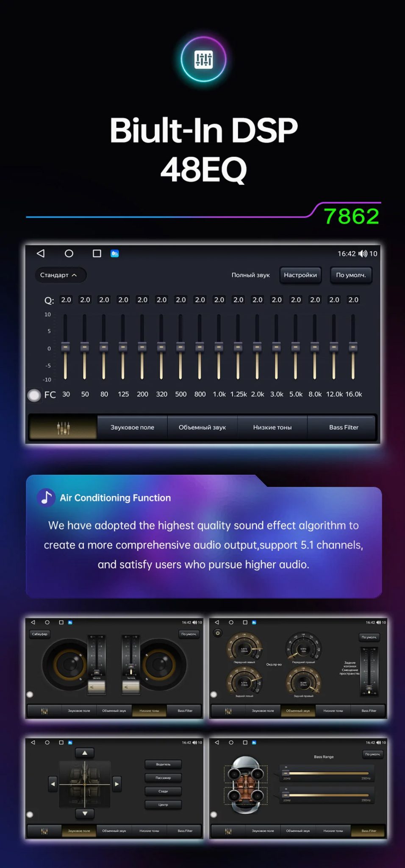This screenshot has height=868, width=405.
Task: Click the green 7862 text
Action: pyautogui.click(x=352, y=216)
